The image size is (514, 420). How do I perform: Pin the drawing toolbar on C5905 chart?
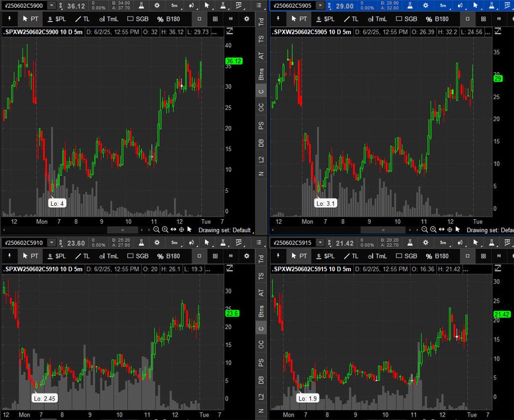278,19
